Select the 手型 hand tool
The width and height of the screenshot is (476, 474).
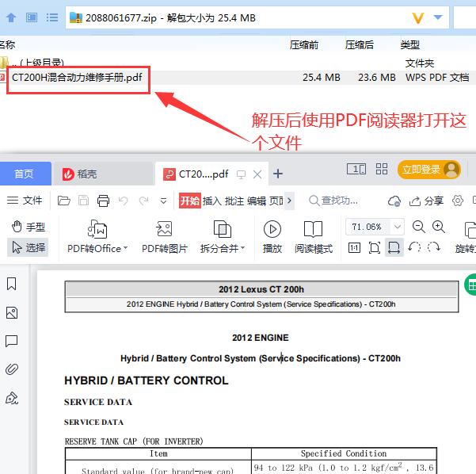click(28, 227)
